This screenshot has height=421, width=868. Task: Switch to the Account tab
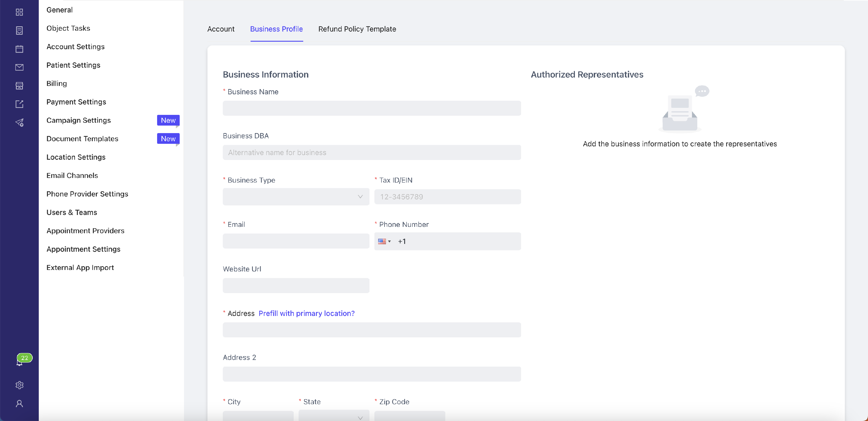pyautogui.click(x=221, y=29)
